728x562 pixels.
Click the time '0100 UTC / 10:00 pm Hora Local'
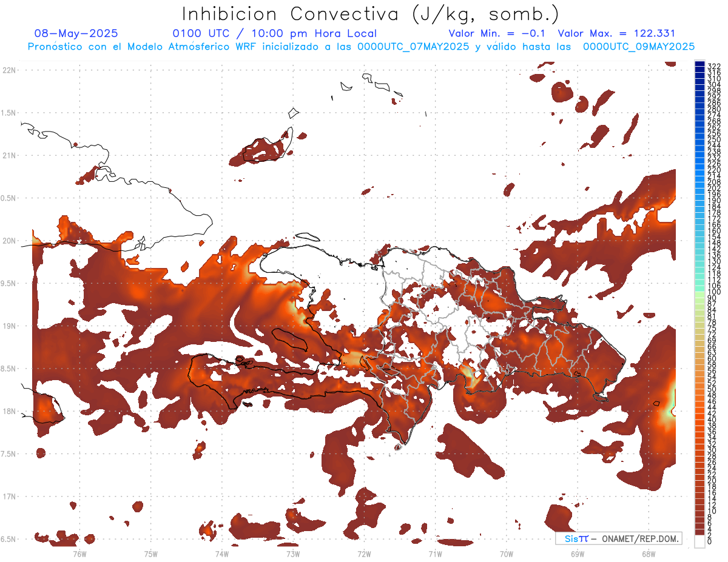coord(275,33)
